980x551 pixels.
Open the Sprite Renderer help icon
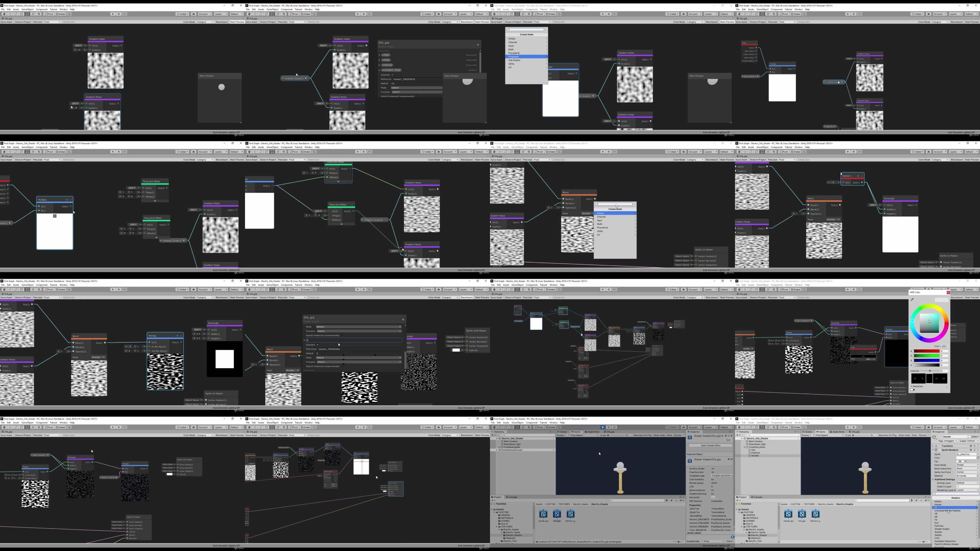pyautogui.click(x=971, y=450)
